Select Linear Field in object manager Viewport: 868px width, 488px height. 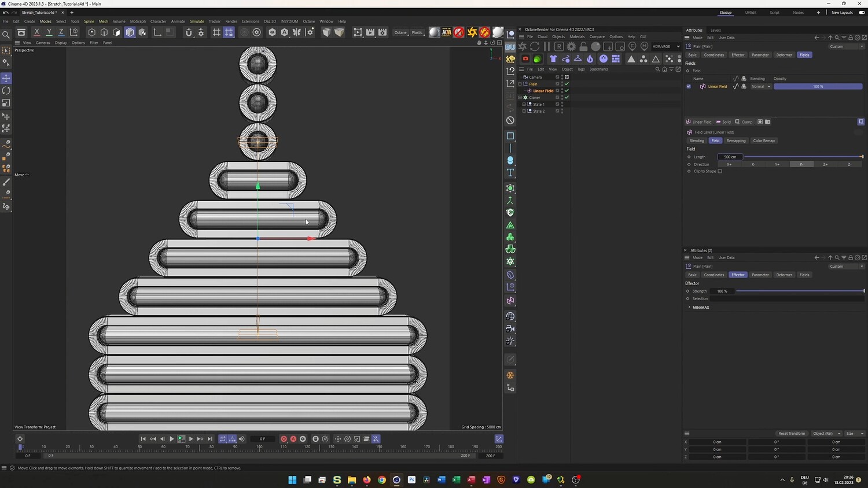point(543,91)
